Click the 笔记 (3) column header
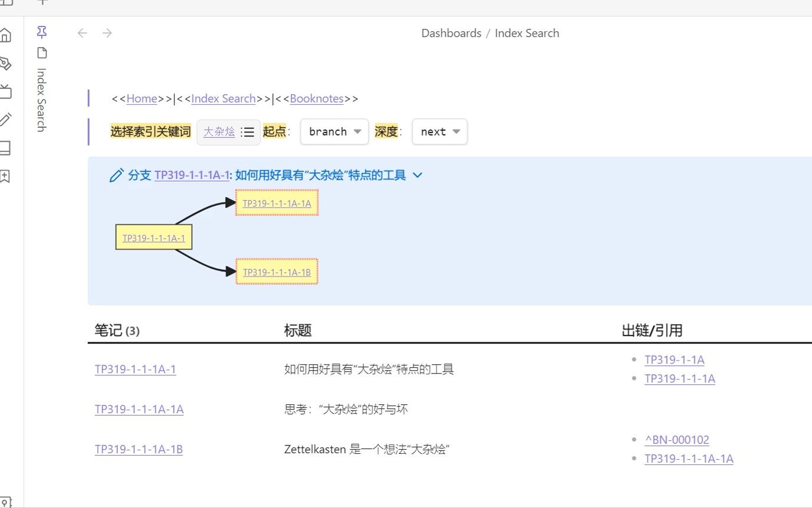 click(117, 331)
